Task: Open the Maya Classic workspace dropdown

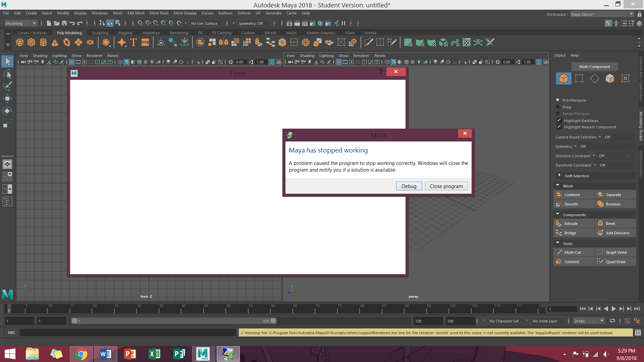Action: [632, 14]
